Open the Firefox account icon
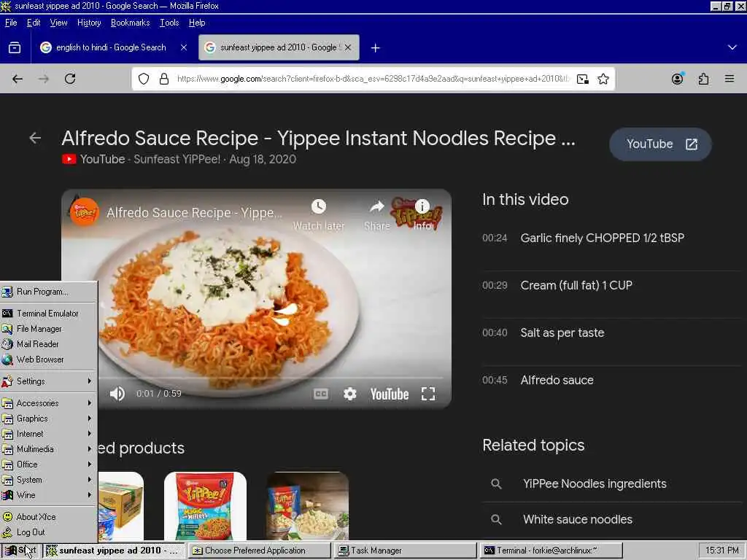The image size is (747, 560). (677, 79)
